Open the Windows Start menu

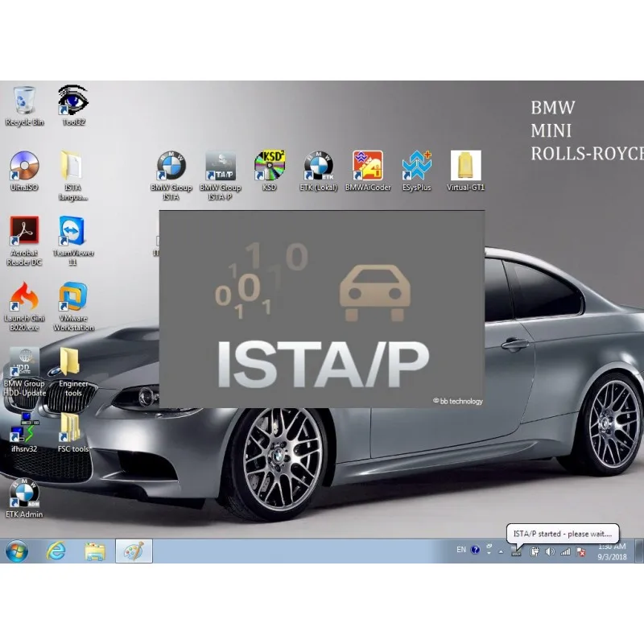pyautogui.click(x=17, y=551)
